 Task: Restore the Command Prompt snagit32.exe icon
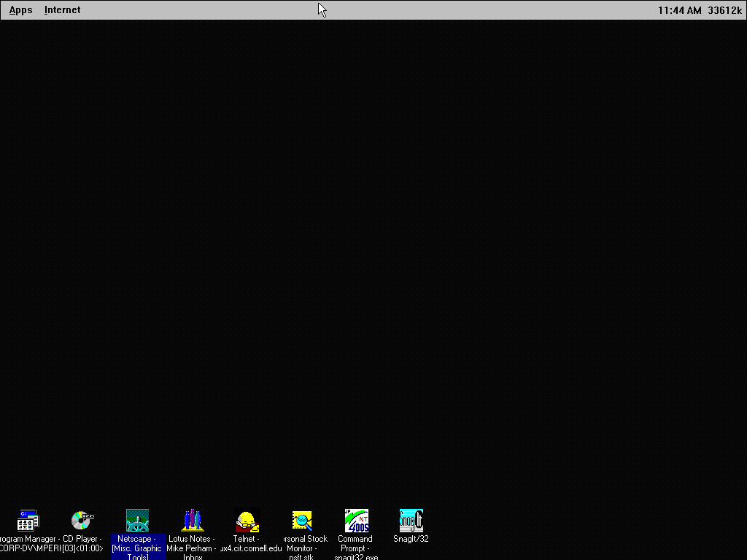(x=355, y=520)
